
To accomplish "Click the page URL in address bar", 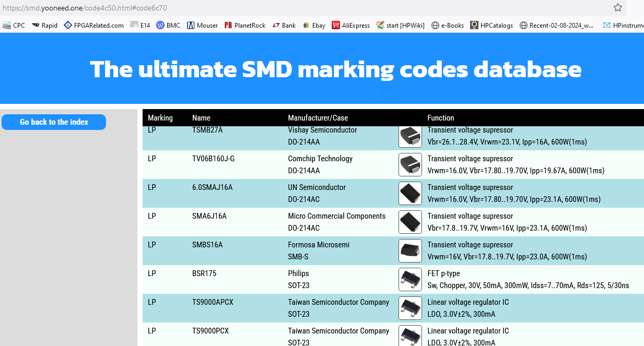I will (85, 8).
